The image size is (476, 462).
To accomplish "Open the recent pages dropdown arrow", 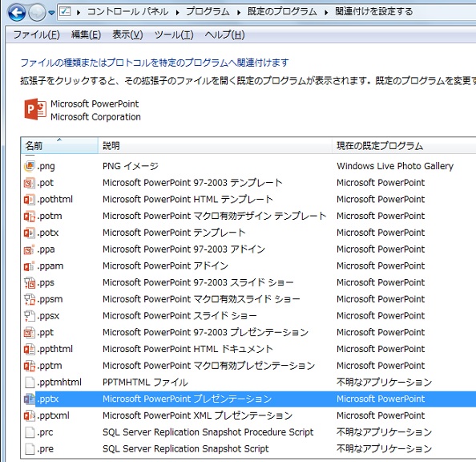I will pyautogui.click(x=51, y=13).
